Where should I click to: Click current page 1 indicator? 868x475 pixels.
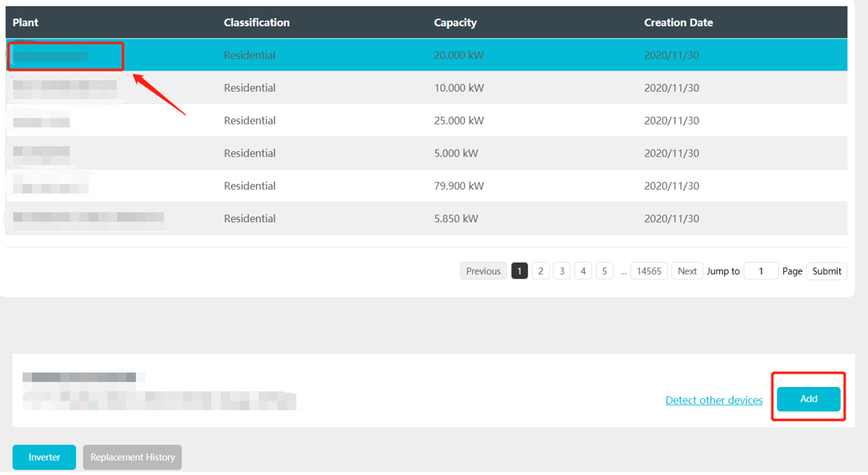pyautogui.click(x=519, y=271)
